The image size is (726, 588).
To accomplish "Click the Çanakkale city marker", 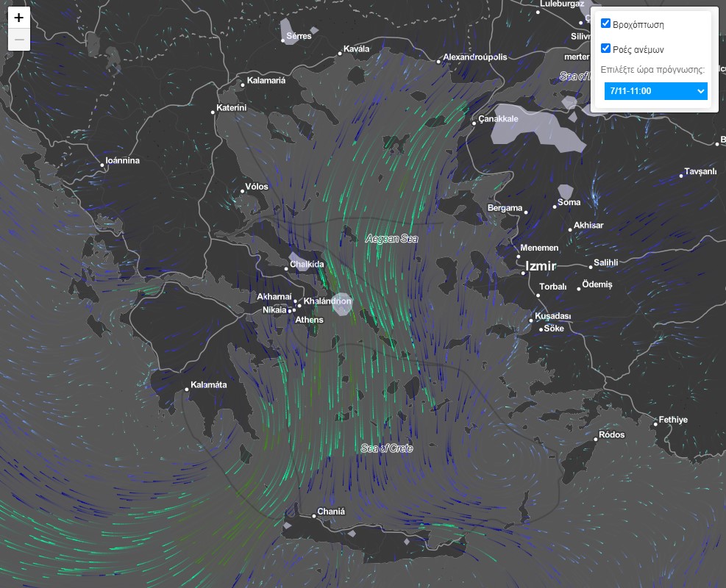I will click(x=474, y=123).
